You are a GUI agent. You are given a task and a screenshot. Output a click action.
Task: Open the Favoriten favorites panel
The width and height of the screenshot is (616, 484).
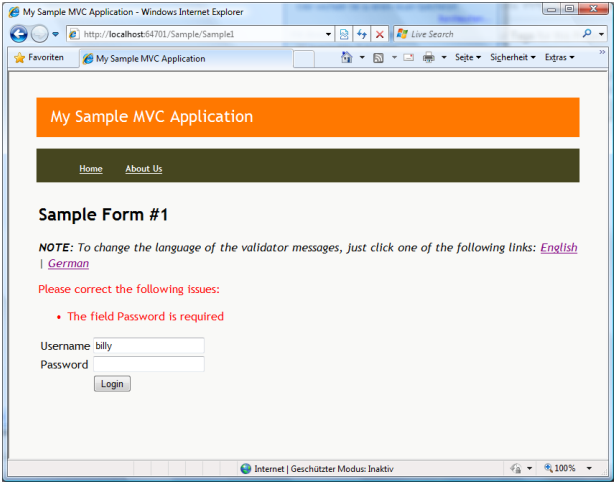(39, 58)
